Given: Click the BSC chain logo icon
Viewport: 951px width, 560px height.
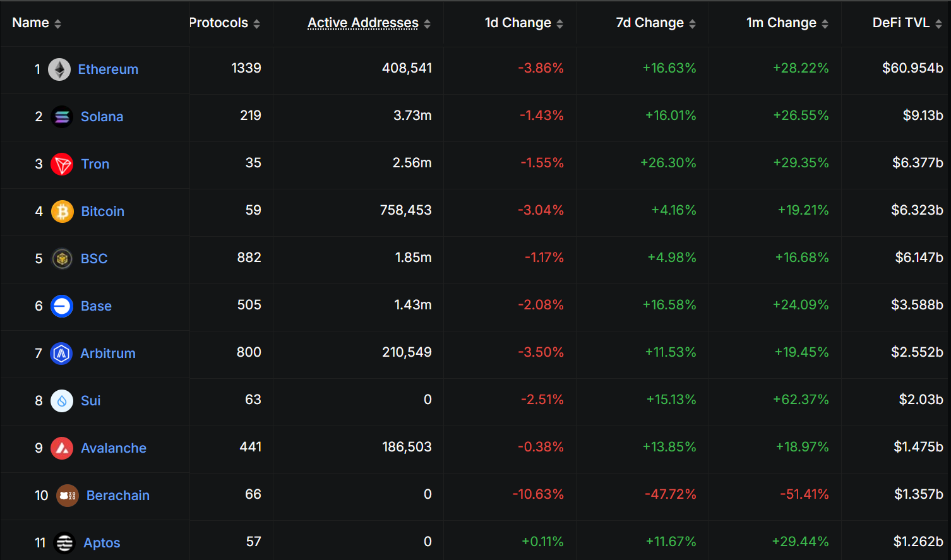Looking at the screenshot, I should [62, 259].
